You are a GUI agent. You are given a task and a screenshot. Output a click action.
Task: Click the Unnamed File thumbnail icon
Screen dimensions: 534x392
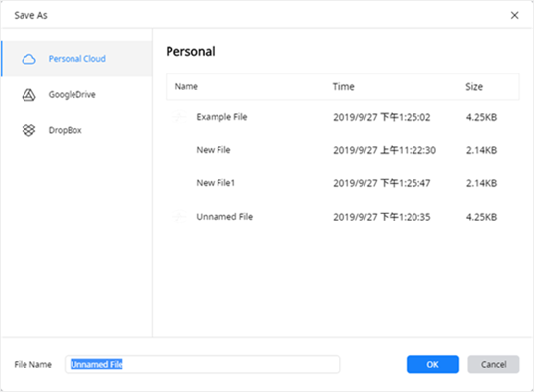(179, 217)
